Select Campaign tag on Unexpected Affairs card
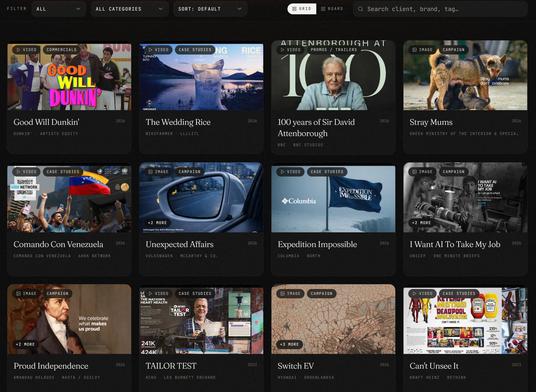 (x=189, y=172)
